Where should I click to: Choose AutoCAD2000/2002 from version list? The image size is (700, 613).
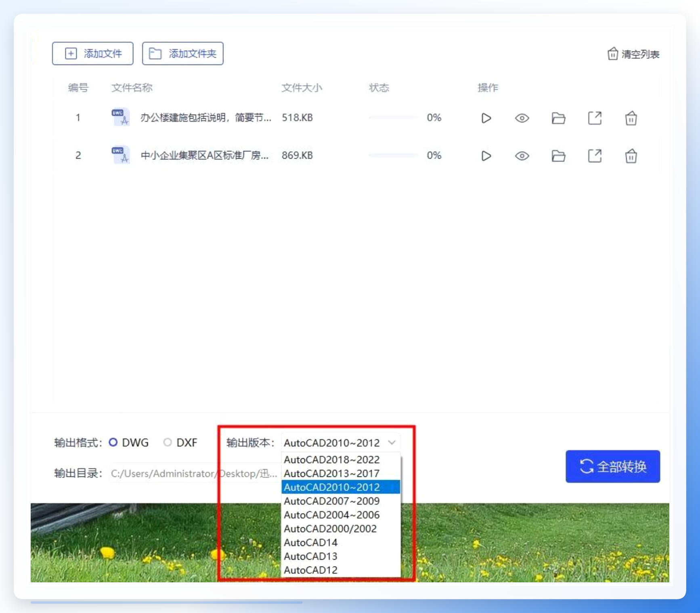[341, 529]
